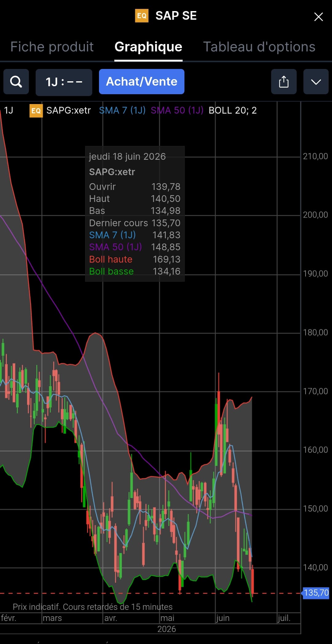Tap the SMA 50 (1J) tooltip row
The width and height of the screenshot is (332, 644).
pyautogui.click(x=135, y=247)
